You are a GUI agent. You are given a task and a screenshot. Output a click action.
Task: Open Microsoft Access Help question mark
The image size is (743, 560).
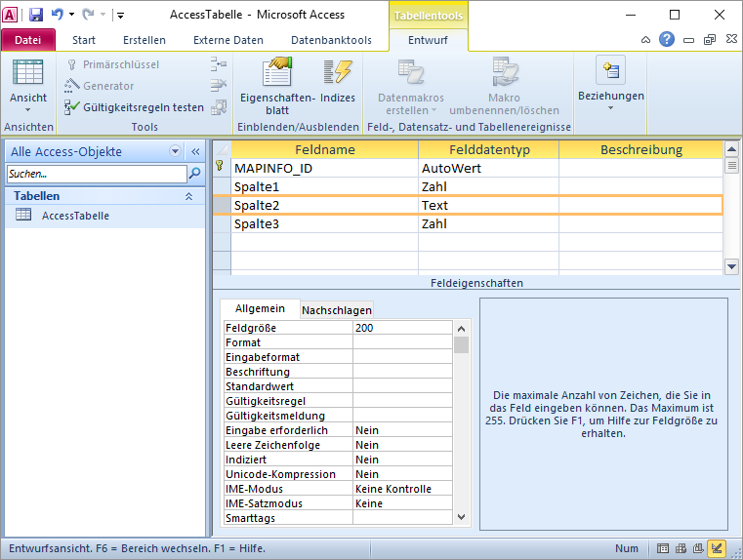666,39
